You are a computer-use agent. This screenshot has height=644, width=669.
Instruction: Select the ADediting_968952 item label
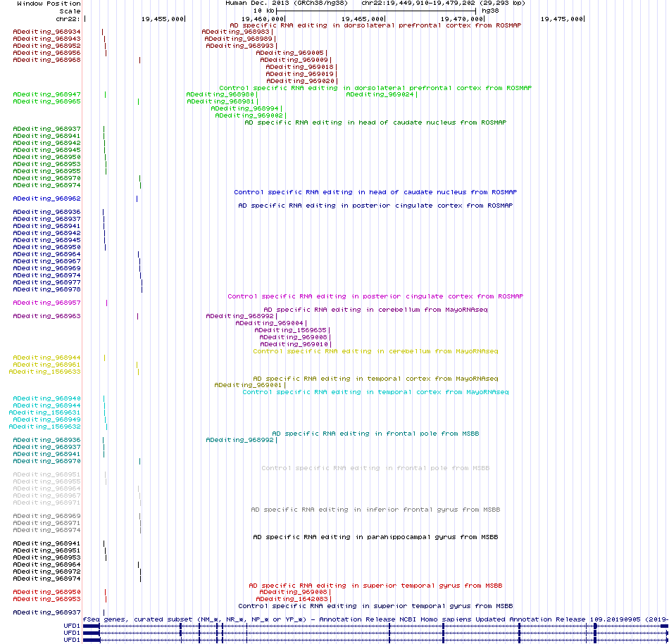pyautogui.click(x=46, y=46)
